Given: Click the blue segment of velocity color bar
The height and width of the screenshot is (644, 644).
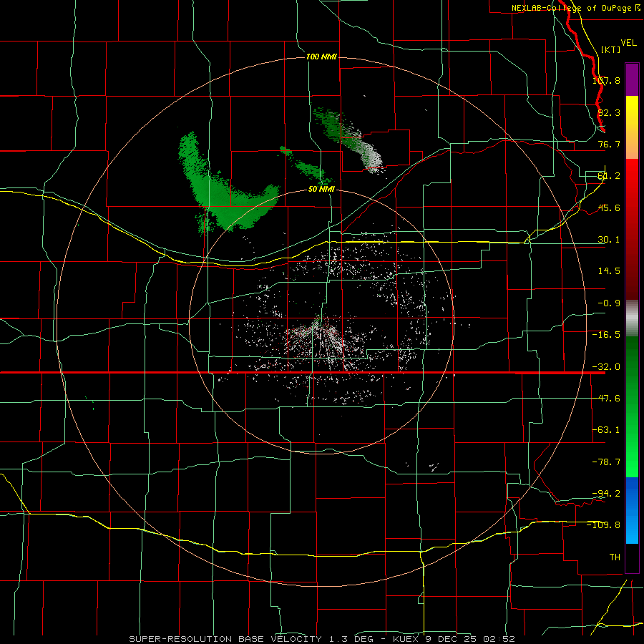Looking at the screenshot, I should point(632,510).
